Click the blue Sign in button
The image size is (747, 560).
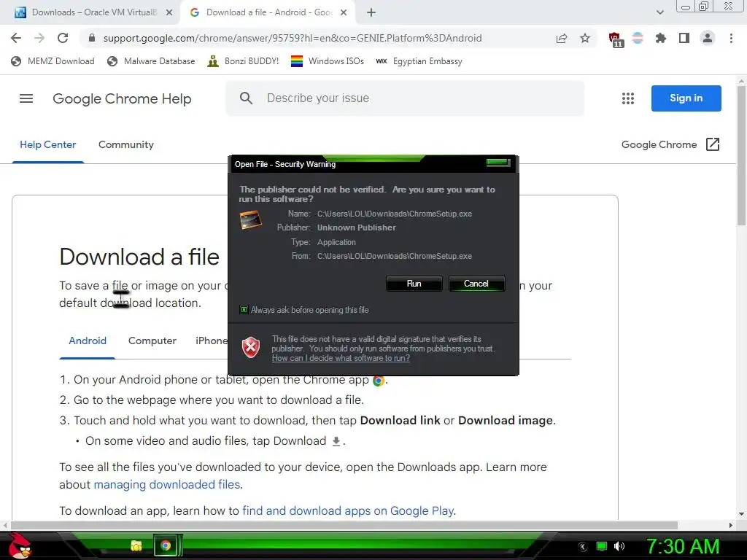click(x=686, y=98)
